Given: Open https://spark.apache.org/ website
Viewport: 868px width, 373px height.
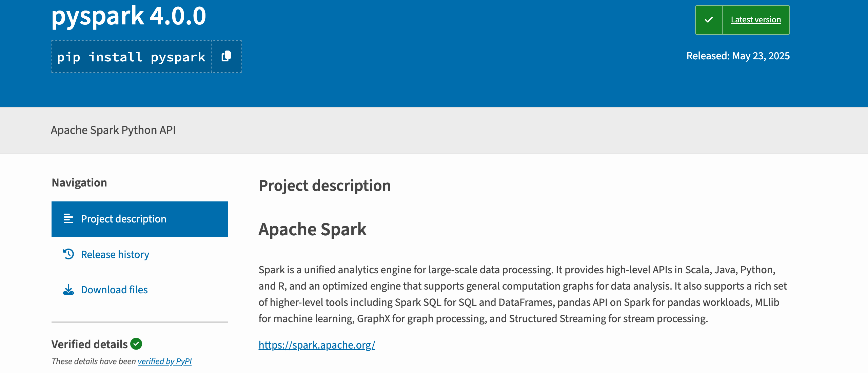Looking at the screenshot, I should tap(317, 345).
